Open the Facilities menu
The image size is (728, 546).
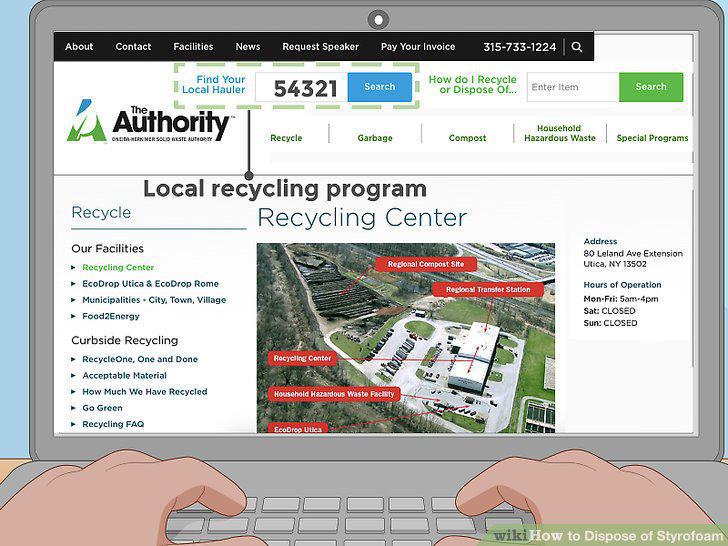[193, 47]
